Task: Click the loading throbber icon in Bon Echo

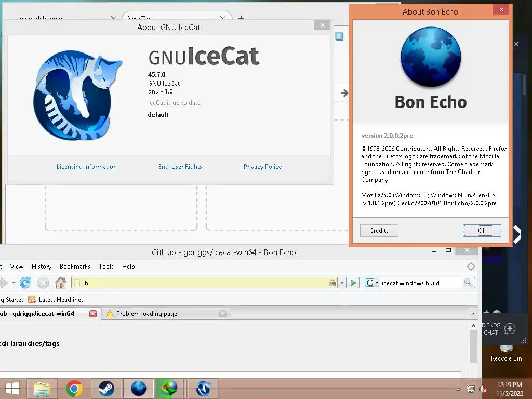Action: tap(471, 267)
